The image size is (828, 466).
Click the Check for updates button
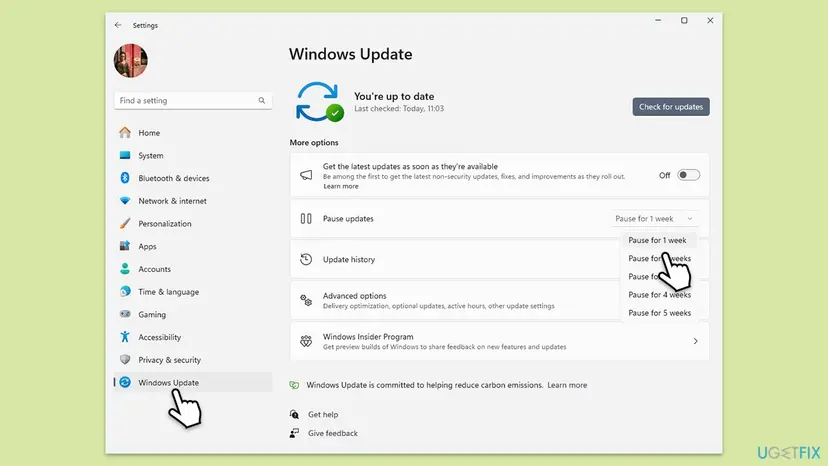671,107
